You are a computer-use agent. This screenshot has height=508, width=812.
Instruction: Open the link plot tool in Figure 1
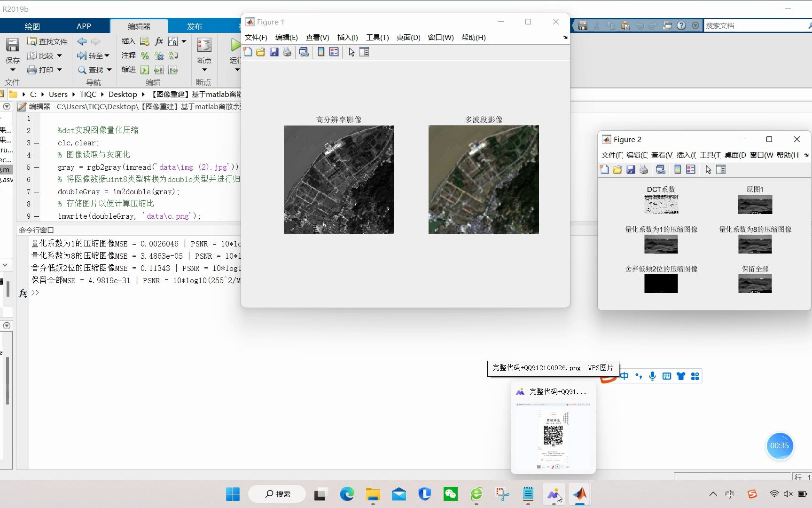pyautogui.click(x=304, y=52)
